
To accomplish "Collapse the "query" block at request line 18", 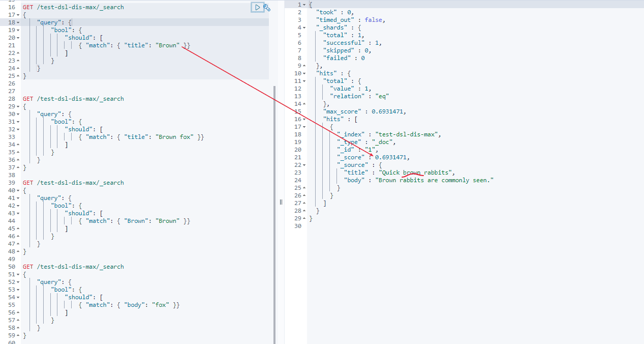I will pos(19,22).
